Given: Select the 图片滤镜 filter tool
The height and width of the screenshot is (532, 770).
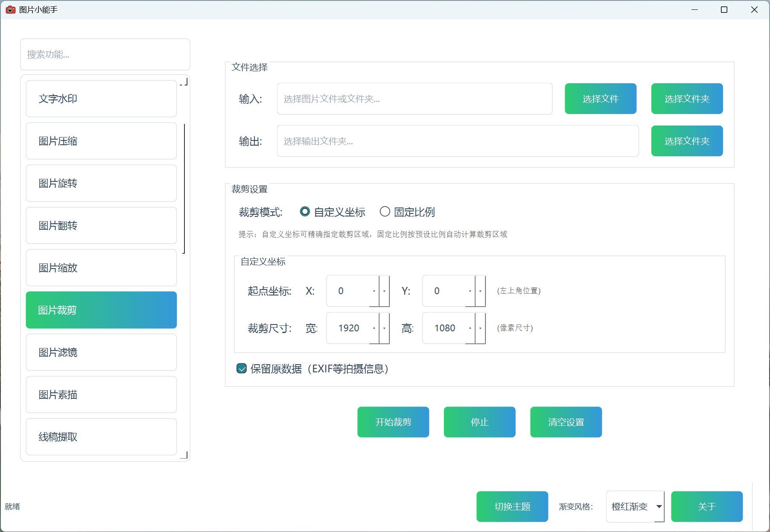Looking at the screenshot, I should [x=101, y=352].
